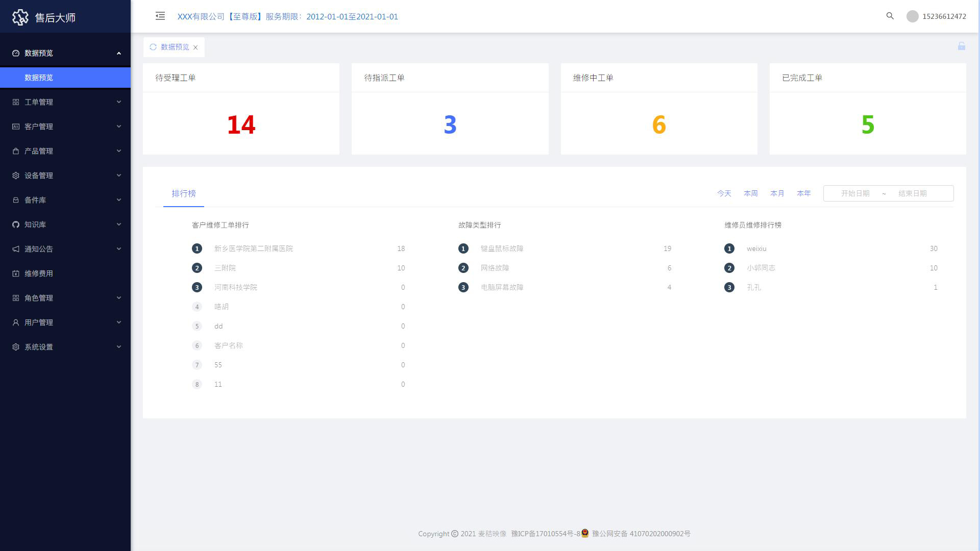The image size is (980, 551).
Task: Close the 数据预览 tab
Action: pos(195,47)
